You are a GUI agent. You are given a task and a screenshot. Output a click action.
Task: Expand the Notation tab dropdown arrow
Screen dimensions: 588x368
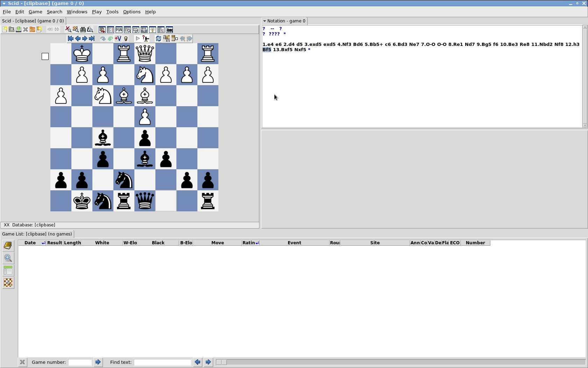265,21
